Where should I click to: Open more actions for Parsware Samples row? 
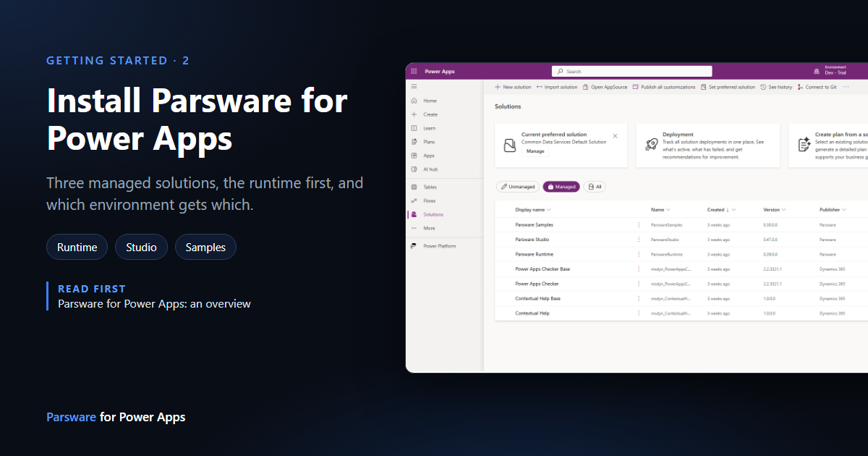click(x=638, y=225)
